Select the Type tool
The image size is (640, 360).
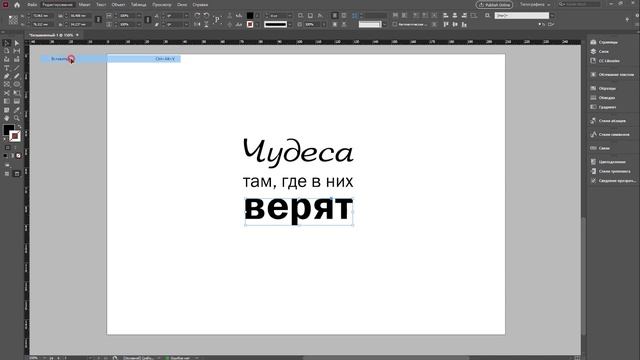(7, 68)
